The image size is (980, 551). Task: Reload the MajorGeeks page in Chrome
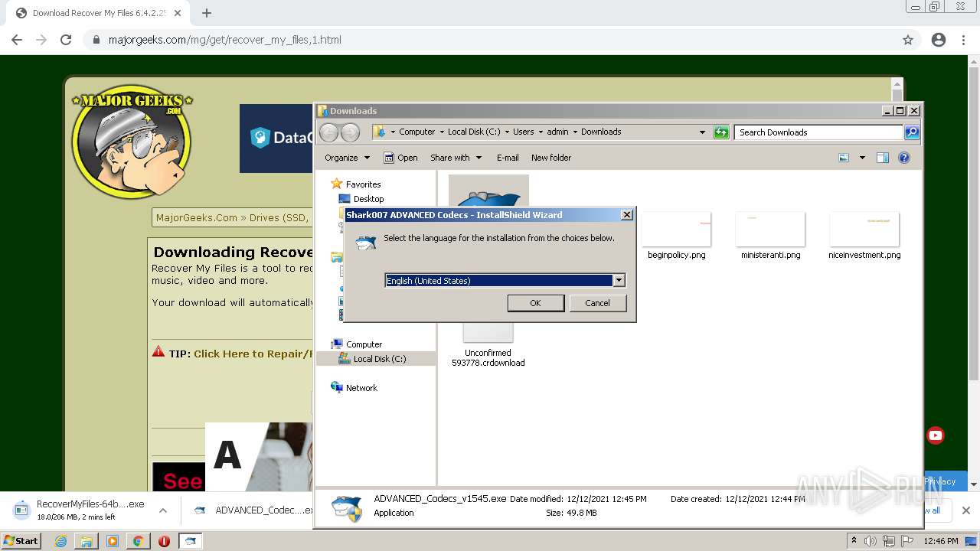pos(66,40)
